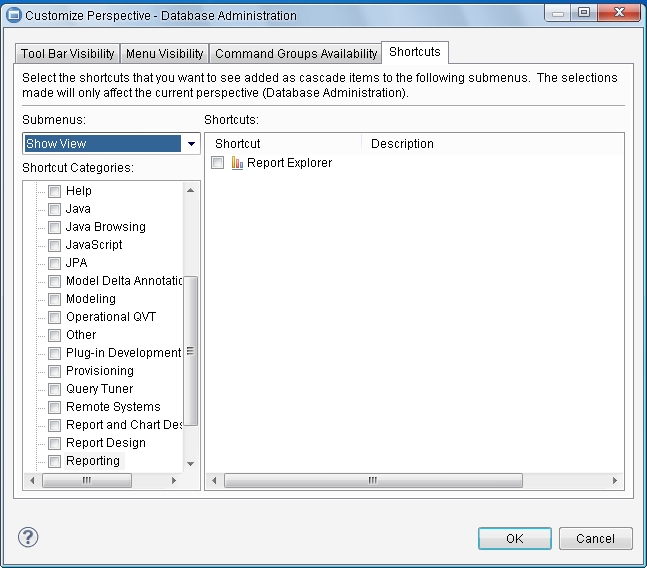The height and width of the screenshot is (568, 647).
Task: Click the help question mark icon
Action: point(28,537)
